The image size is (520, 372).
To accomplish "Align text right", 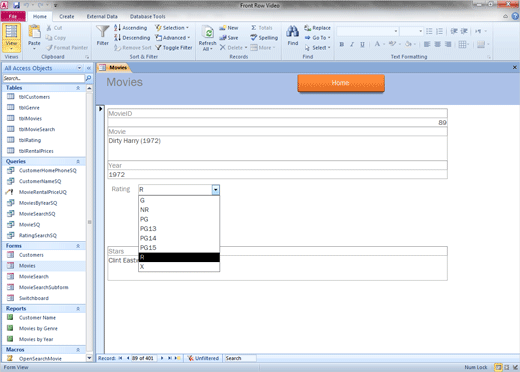I will 448,44.
